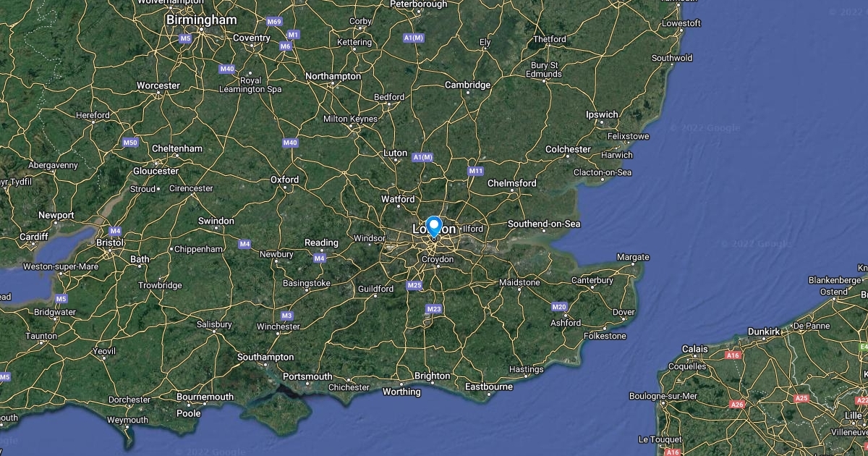Click the M23 road shield
868x456 pixels.
coord(434,309)
